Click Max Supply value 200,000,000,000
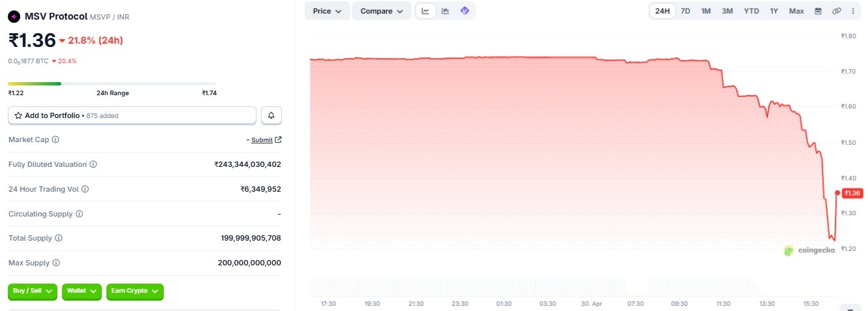The height and width of the screenshot is (311, 868). click(x=249, y=263)
